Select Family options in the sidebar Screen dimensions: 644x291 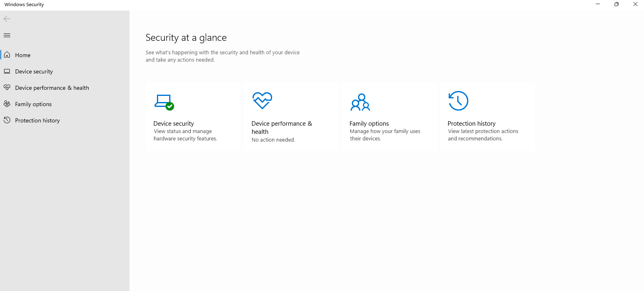pyautogui.click(x=34, y=104)
